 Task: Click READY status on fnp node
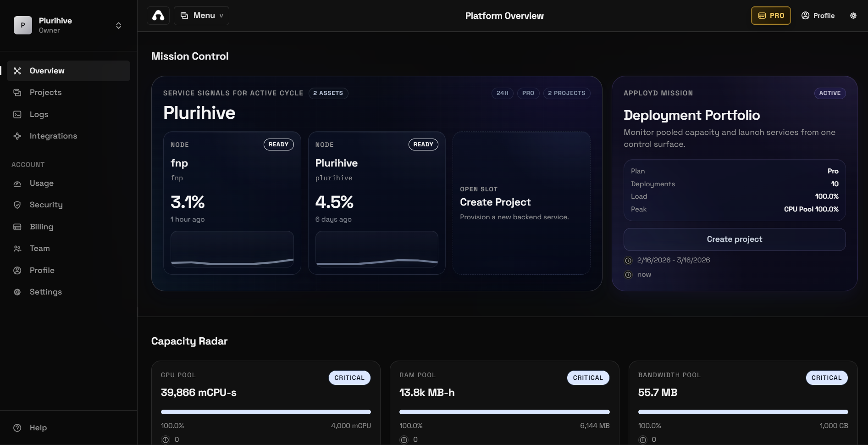(279, 145)
